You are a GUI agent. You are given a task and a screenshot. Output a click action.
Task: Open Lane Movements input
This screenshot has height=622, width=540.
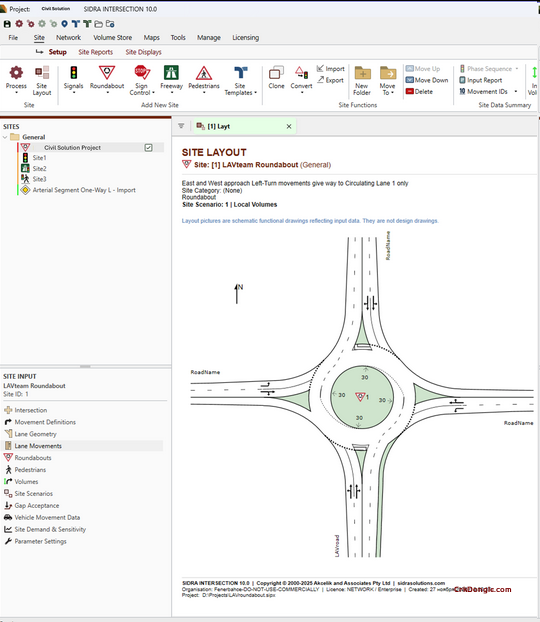point(38,446)
